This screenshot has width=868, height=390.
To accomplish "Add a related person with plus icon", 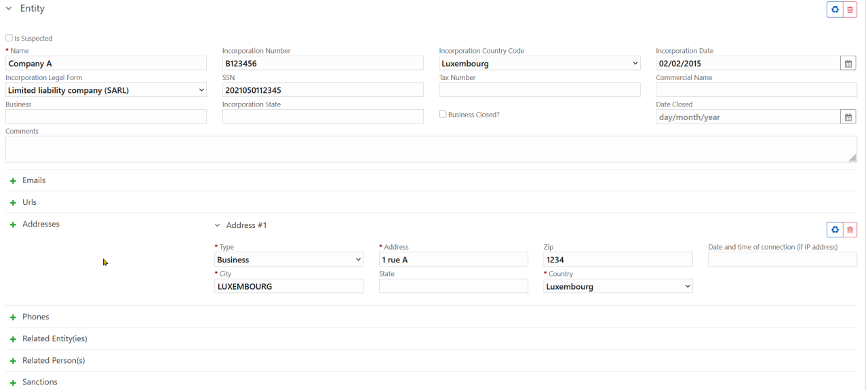I will click(13, 361).
